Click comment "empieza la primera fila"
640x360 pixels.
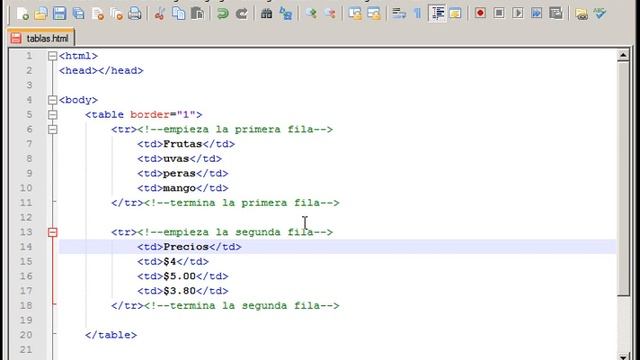click(235, 129)
